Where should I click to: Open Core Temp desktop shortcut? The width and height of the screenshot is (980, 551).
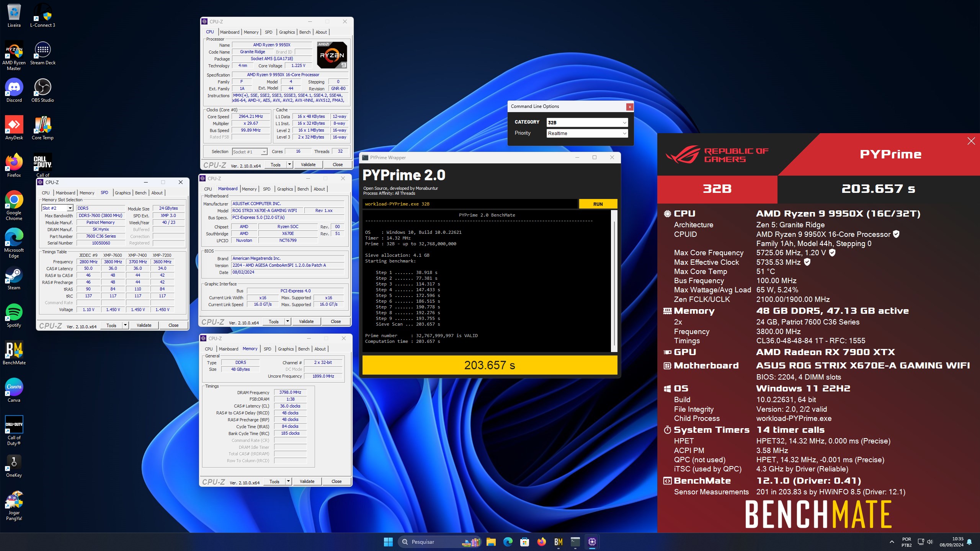tap(42, 128)
